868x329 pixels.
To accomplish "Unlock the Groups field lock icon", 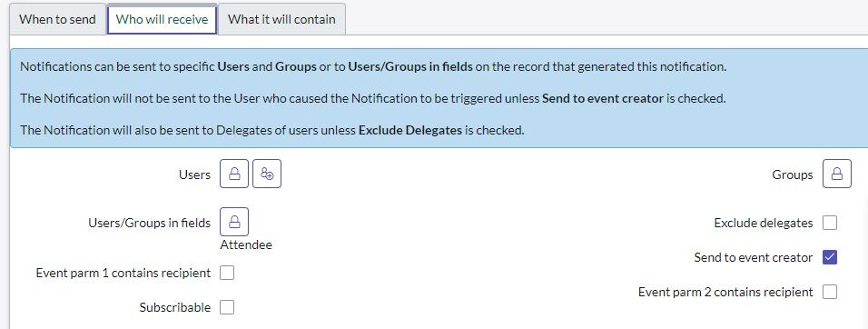I will coord(837,174).
